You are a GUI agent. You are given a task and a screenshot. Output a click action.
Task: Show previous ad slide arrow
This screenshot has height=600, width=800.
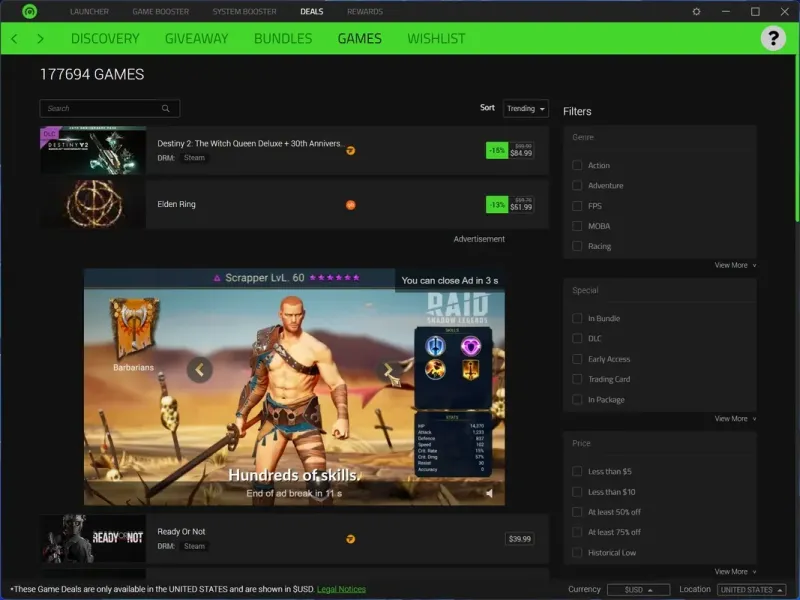(x=199, y=370)
